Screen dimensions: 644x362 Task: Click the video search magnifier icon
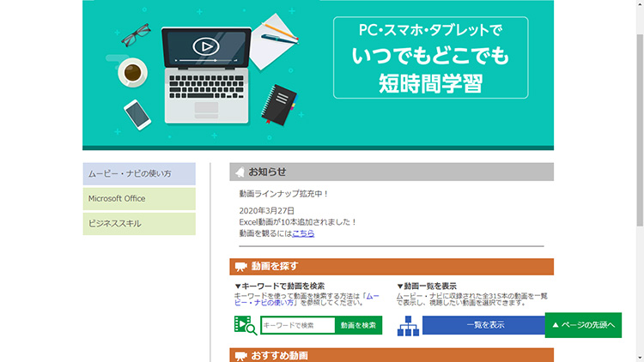click(x=245, y=325)
